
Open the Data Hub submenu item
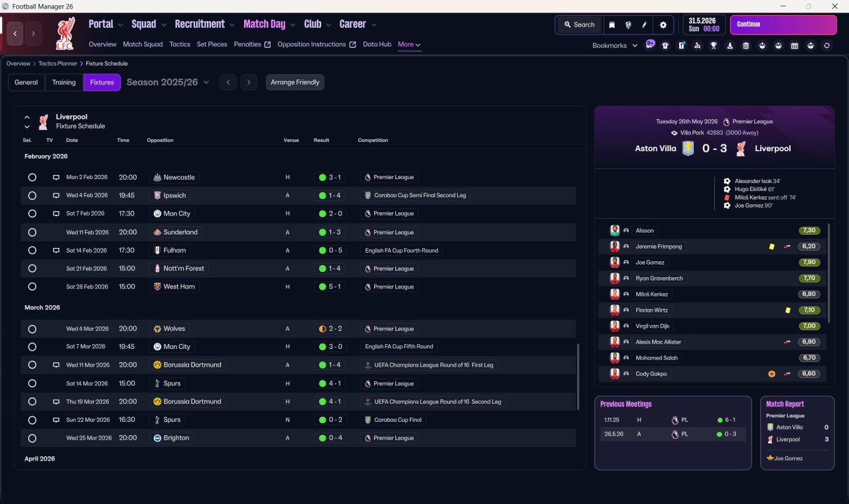click(377, 44)
